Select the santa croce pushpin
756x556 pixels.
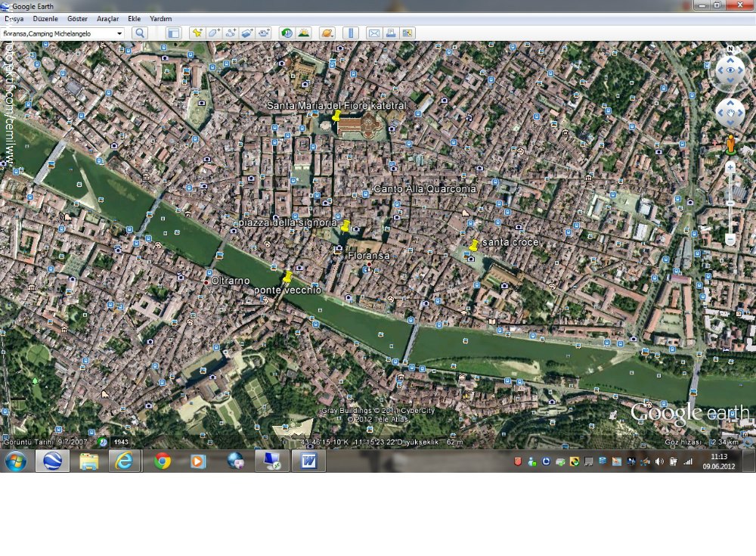tap(475, 245)
